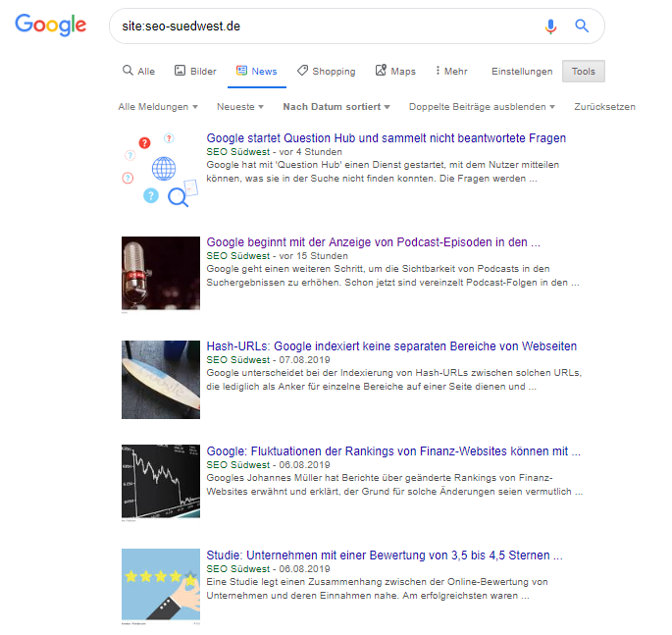Open the Maps tab
Image resolution: width=672 pixels, height=635 pixels.
point(395,71)
